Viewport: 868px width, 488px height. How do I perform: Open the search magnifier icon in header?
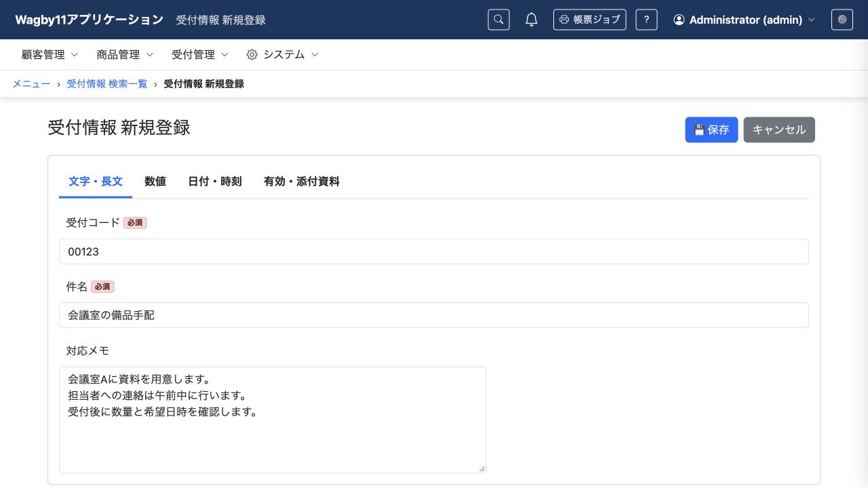pyautogui.click(x=498, y=20)
